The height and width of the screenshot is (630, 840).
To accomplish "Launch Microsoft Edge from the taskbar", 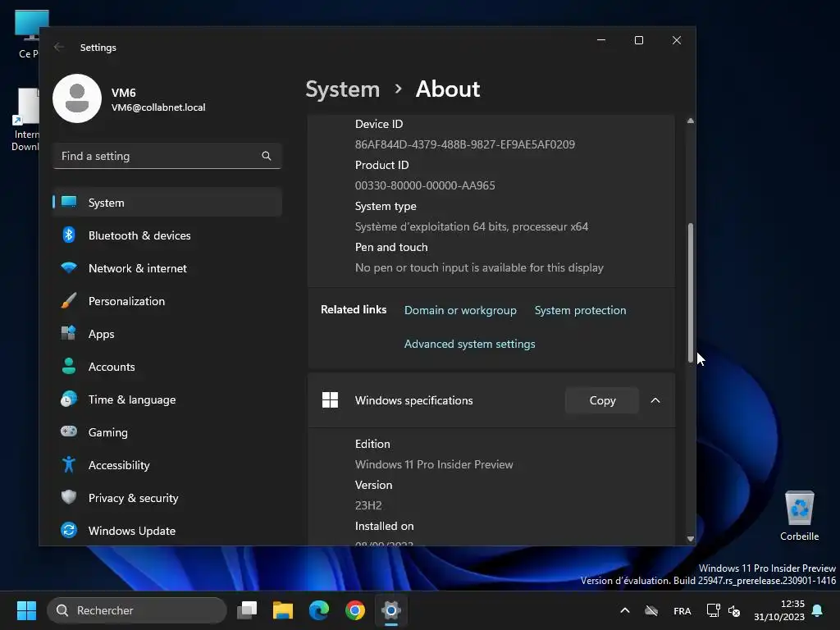I will [x=319, y=610].
